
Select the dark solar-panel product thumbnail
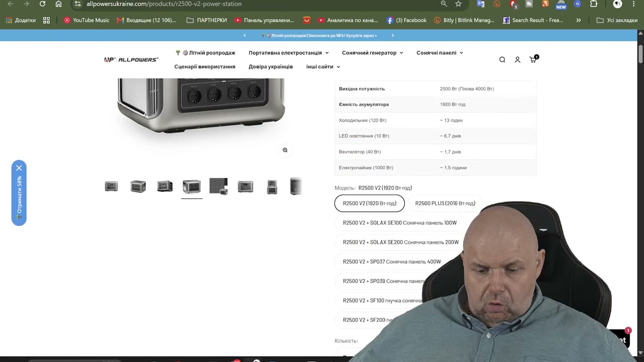218,187
